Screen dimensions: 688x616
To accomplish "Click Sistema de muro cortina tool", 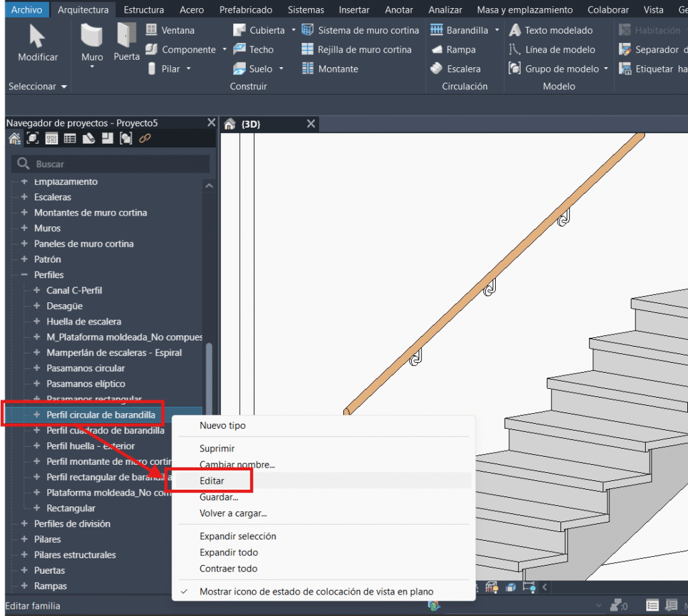I will point(360,30).
